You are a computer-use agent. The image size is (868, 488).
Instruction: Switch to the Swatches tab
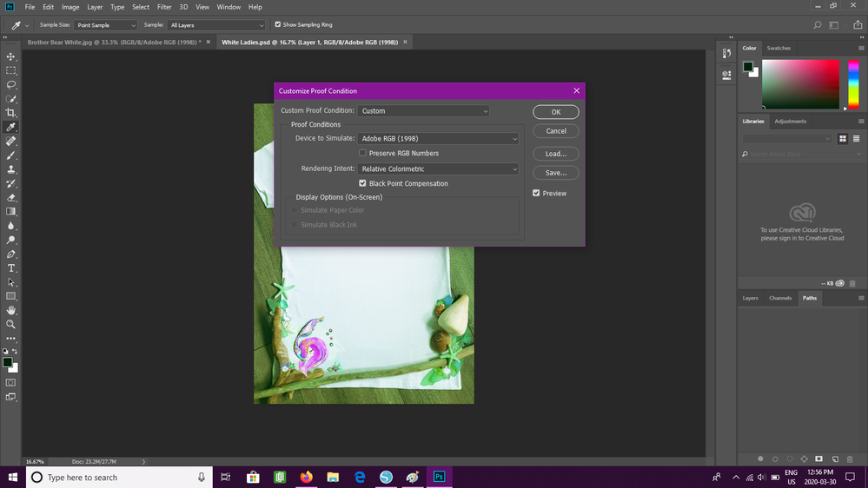point(779,48)
